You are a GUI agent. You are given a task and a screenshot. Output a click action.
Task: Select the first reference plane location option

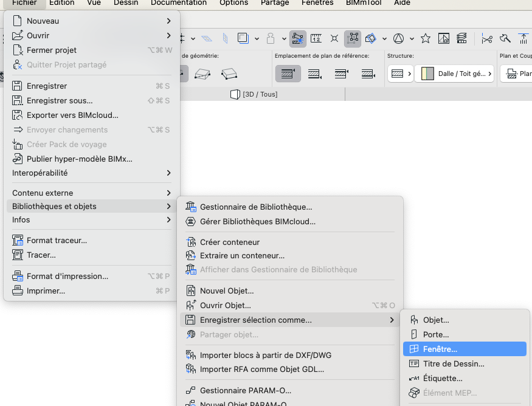(x=288, y=74)
